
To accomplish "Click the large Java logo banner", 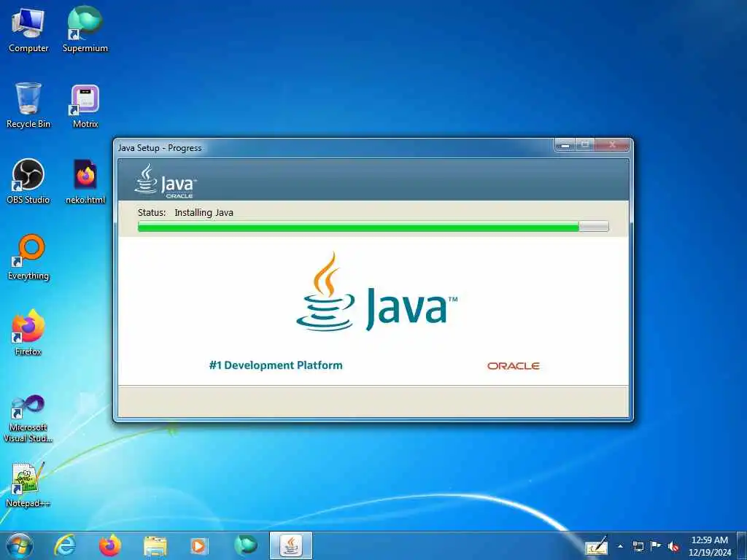I will [x=377, y=292].
